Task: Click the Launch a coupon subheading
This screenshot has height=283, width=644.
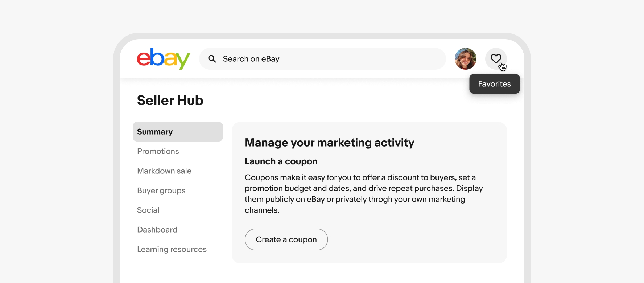Action: [x=281, y=161]
